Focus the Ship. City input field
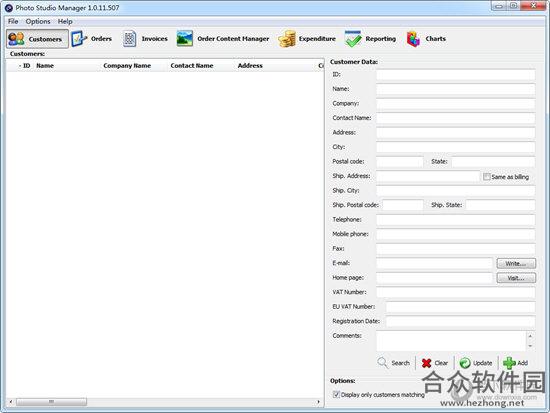 tap(456, 191)
